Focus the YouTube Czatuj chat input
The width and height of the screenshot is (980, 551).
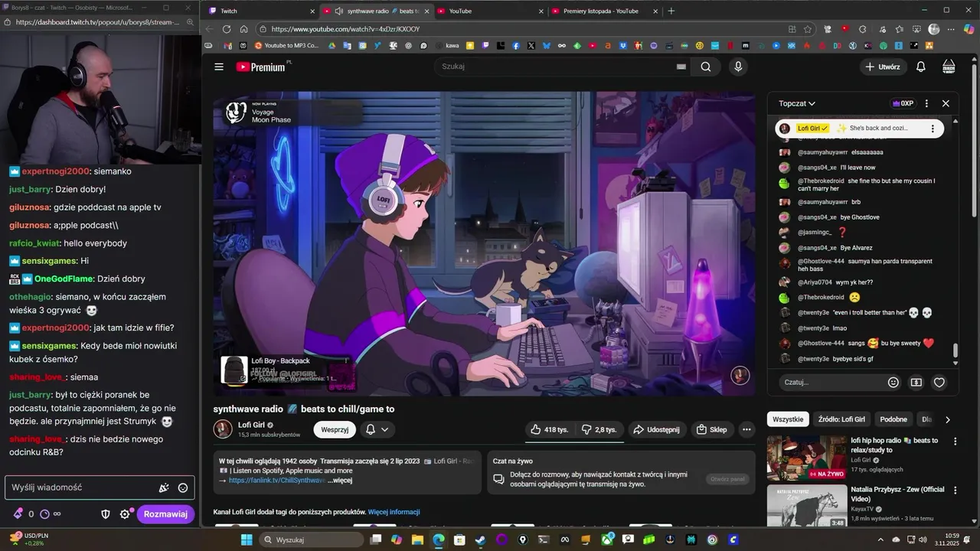831,382
